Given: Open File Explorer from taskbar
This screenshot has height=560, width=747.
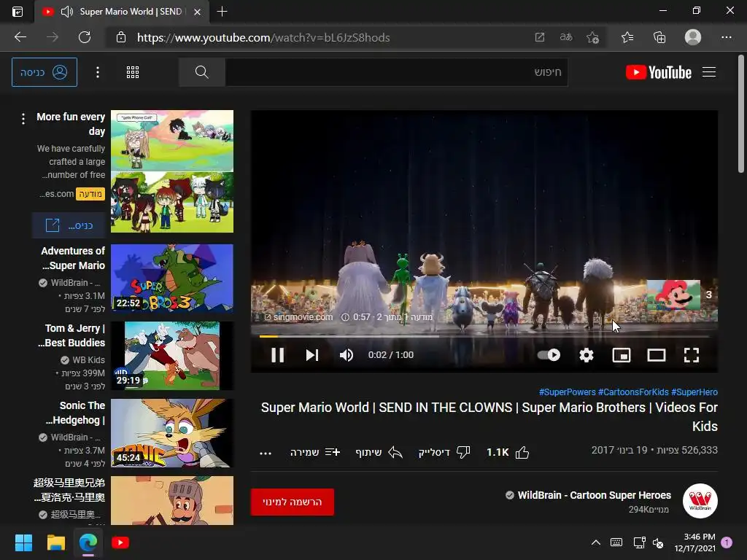Looking at the screenshot, I should [55, 542].
